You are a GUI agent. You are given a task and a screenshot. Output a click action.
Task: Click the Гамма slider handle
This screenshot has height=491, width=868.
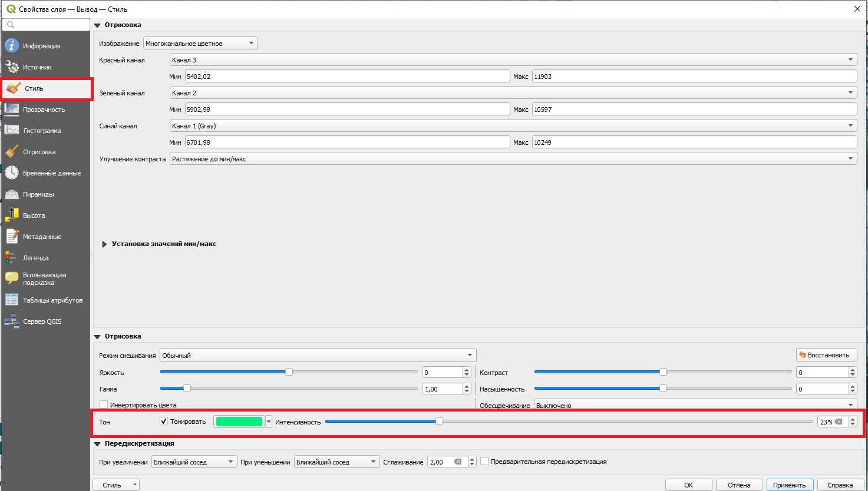(x=187, y=388)
